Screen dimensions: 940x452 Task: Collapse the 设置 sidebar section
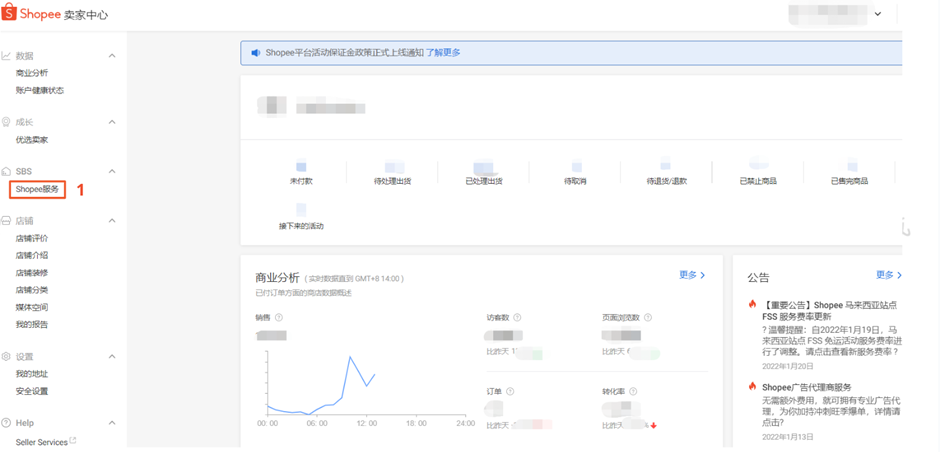pos(112,357)
